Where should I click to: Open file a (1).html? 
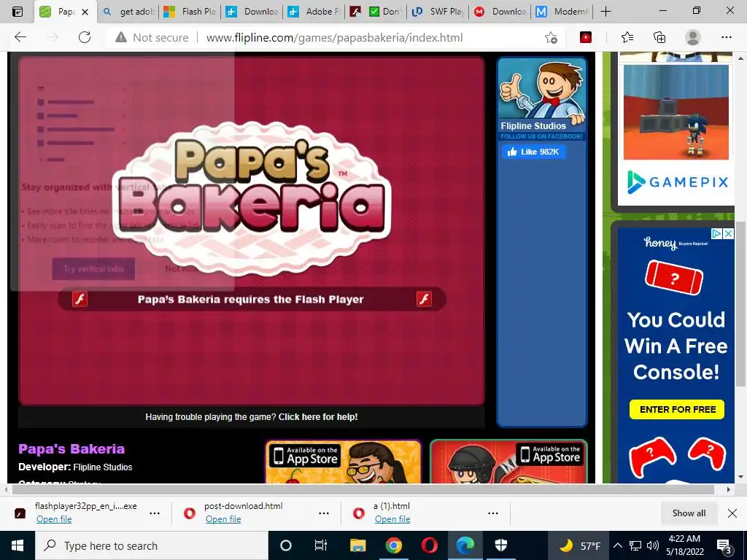click(x=392, y=519)
